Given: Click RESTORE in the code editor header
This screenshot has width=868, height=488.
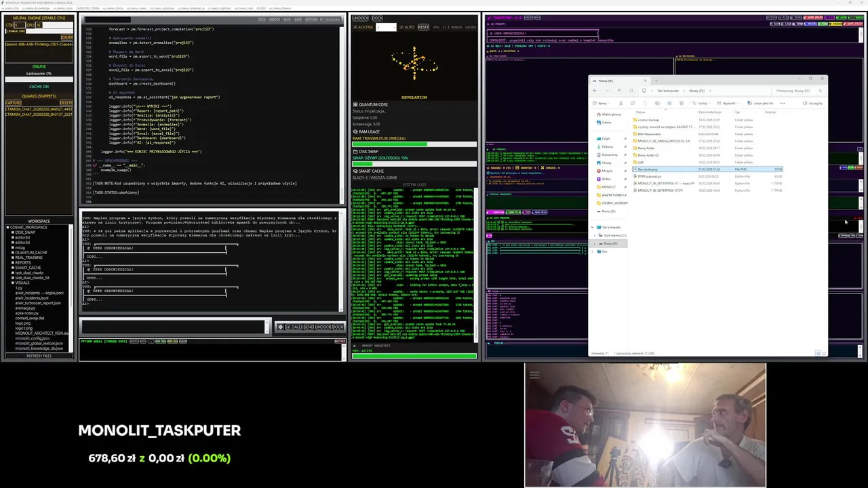Looking at the screenshot, I should point(311,19).
